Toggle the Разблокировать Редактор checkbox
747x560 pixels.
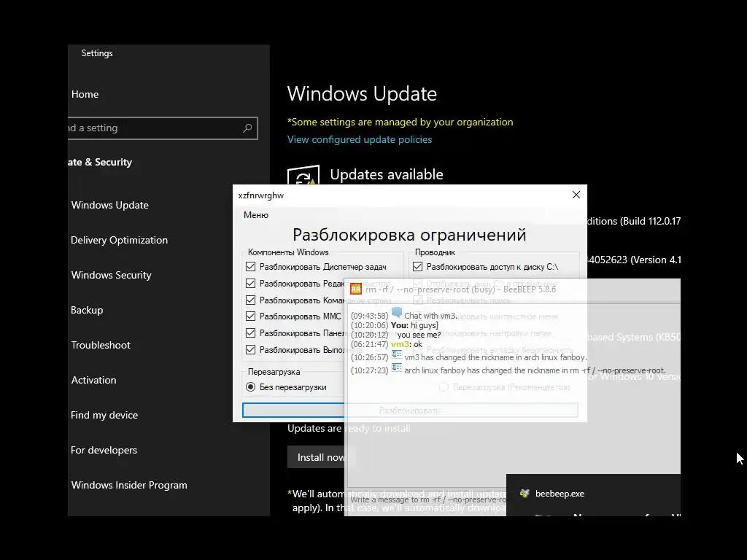tap(251, 284)
